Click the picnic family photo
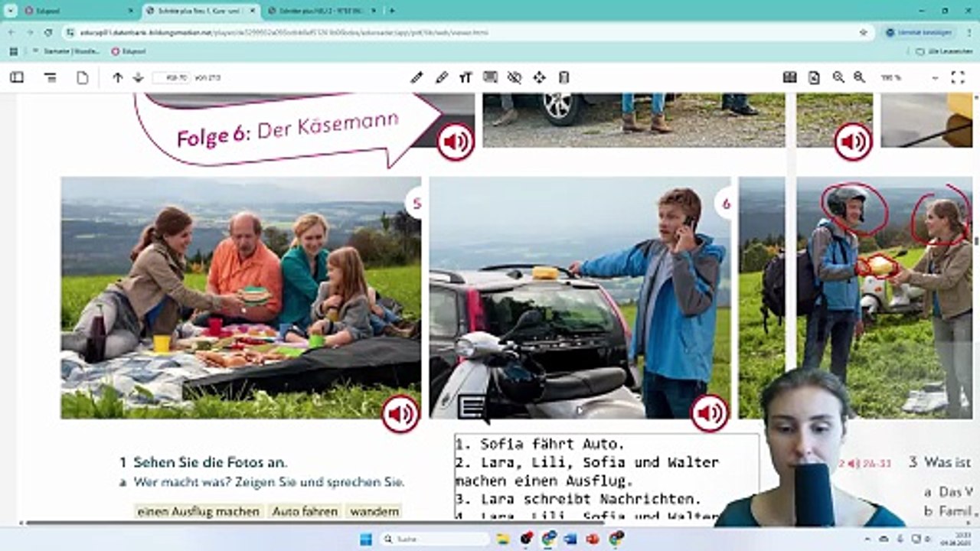Viewport: 980px width, 551px height. pyautogui.click(x=241, y=298)
